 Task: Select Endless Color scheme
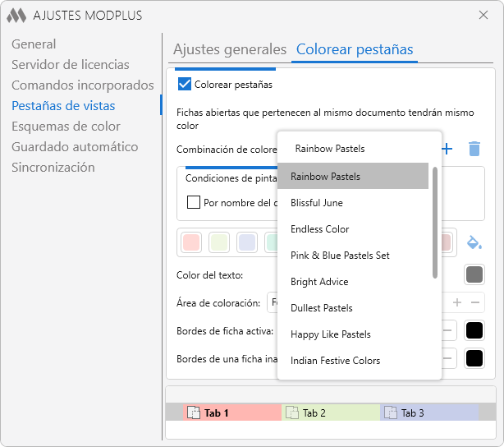click(353, 229)
